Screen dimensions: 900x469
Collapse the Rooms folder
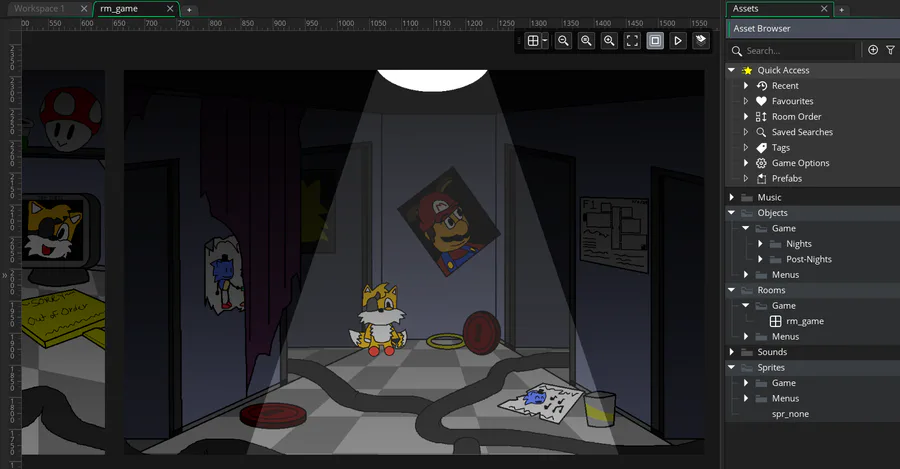[731, 290]
